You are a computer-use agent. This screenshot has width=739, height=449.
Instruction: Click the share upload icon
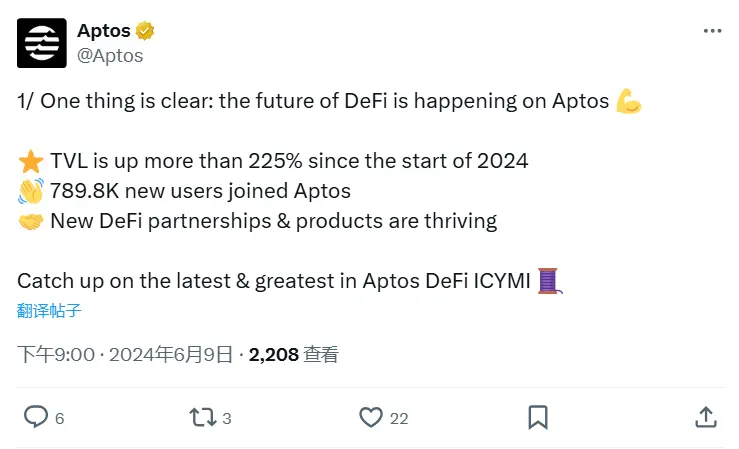coord(706,417)
